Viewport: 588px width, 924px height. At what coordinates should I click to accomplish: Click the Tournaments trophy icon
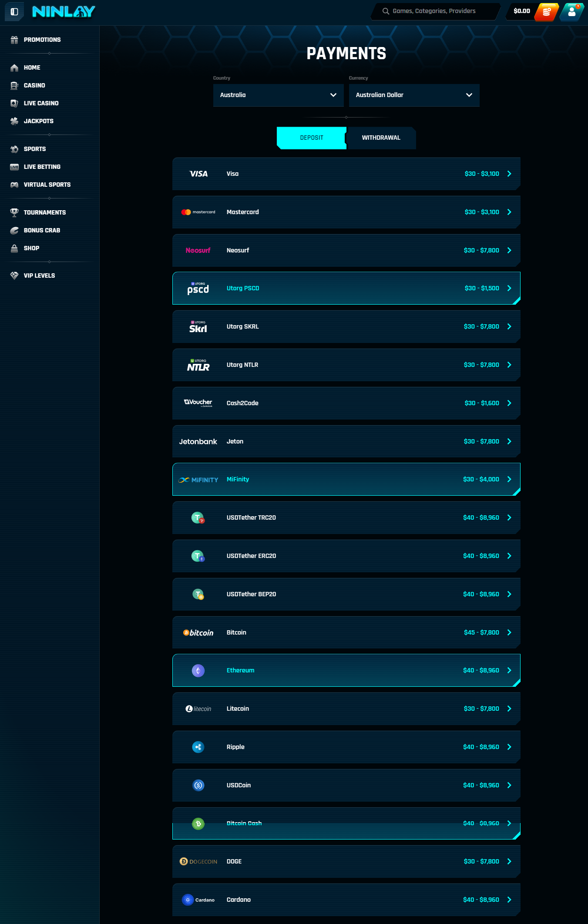[x=14, y=212]
